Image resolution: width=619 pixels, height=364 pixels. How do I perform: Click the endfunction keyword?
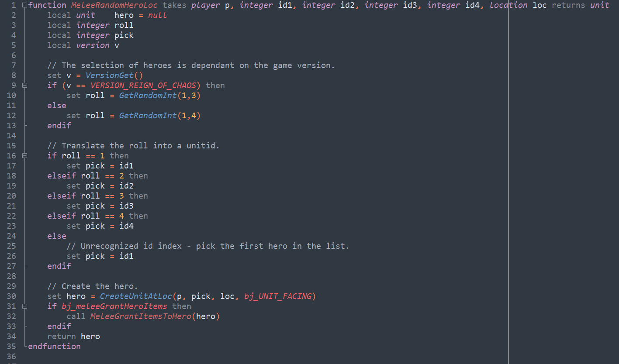[54, 347]
